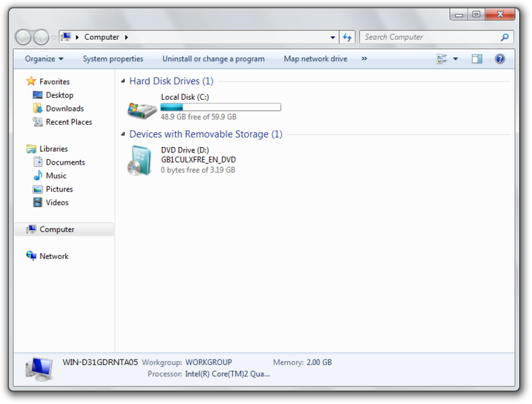Click Computer in the address bar
532x404 pixels.
click(x=101, y=37)
